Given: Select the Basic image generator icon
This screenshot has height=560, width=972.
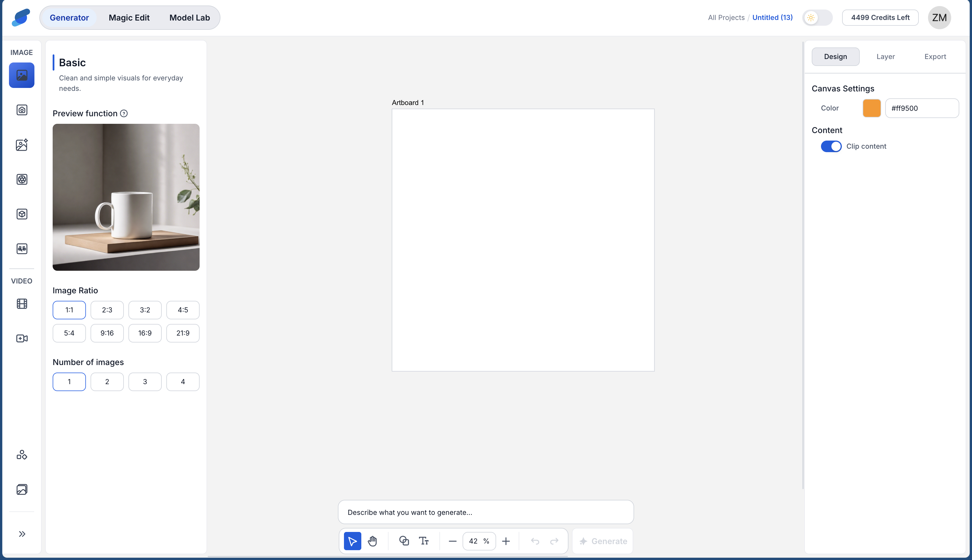Looking at the screenshot, I should (x=21, y=75).
